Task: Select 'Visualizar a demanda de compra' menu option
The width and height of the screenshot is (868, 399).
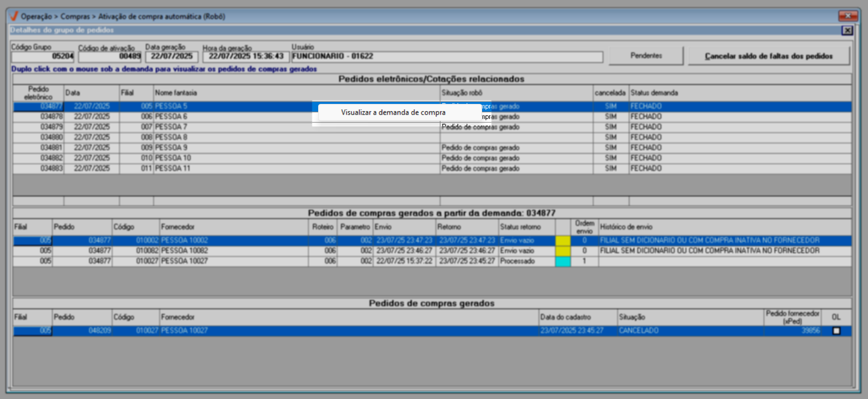Action: click(x=393, y=113)
